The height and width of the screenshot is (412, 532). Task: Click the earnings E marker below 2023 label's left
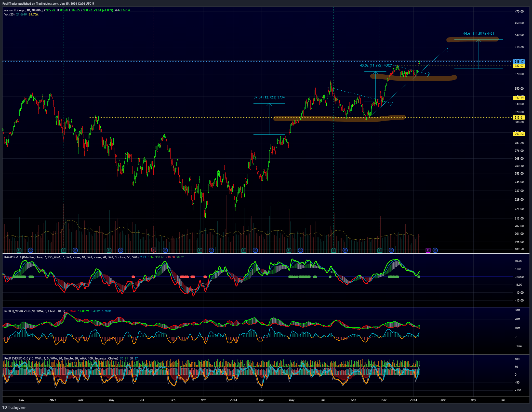[199, 250]
